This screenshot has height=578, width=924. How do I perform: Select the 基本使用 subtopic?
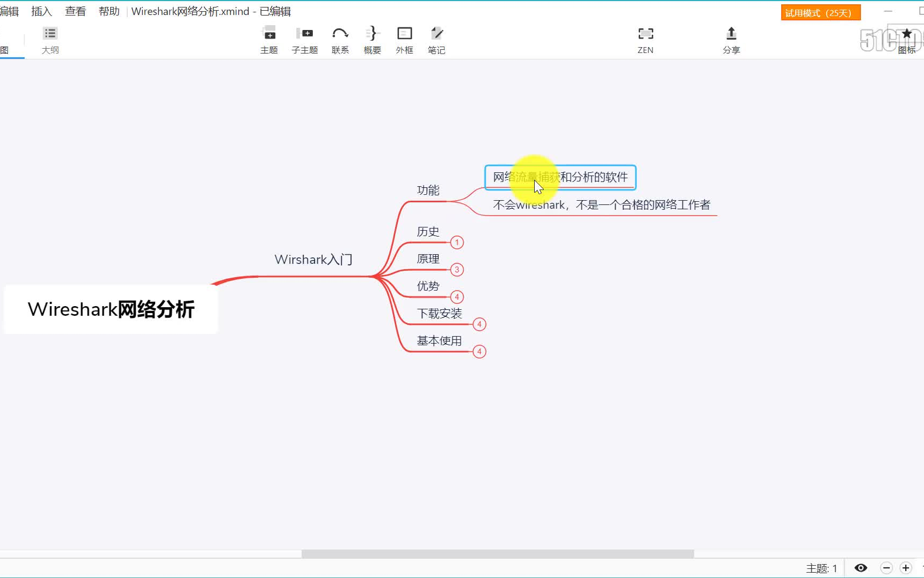point(439,341)
